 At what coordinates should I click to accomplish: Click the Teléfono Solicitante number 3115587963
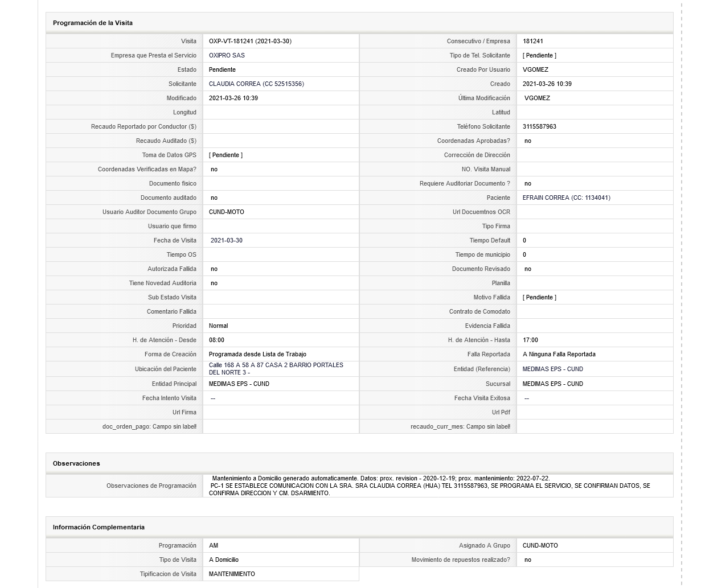coord(539,126)
